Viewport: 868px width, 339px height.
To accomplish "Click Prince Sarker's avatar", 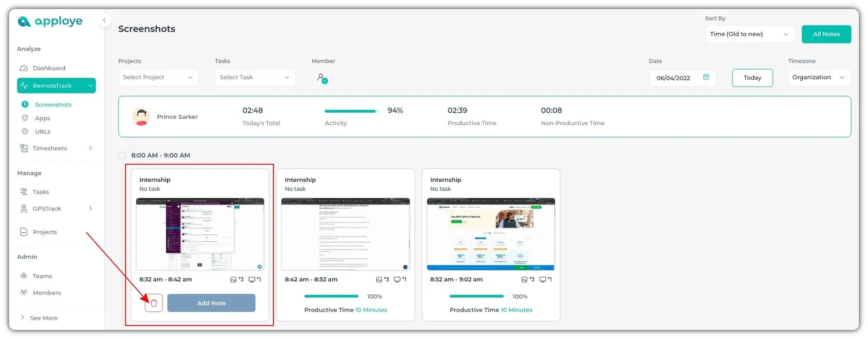I will click(141, 117).
